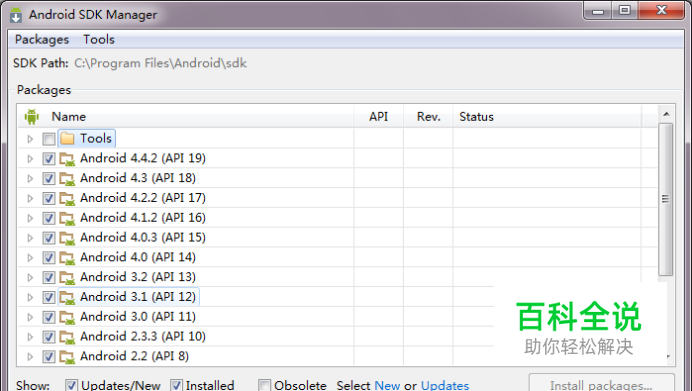Enable the Obsolete show filter checkbox
This screenshot has height=391, width=692.
(x=264, y=385)
